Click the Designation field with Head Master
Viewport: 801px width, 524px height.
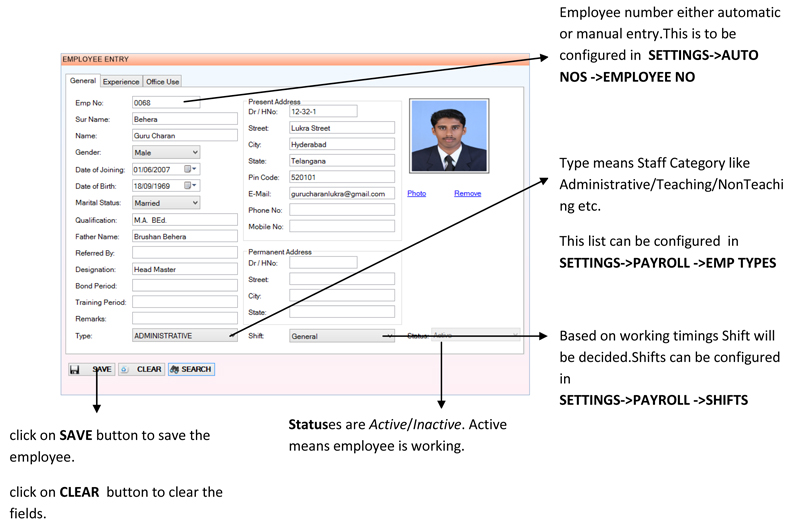pos(184,269)
